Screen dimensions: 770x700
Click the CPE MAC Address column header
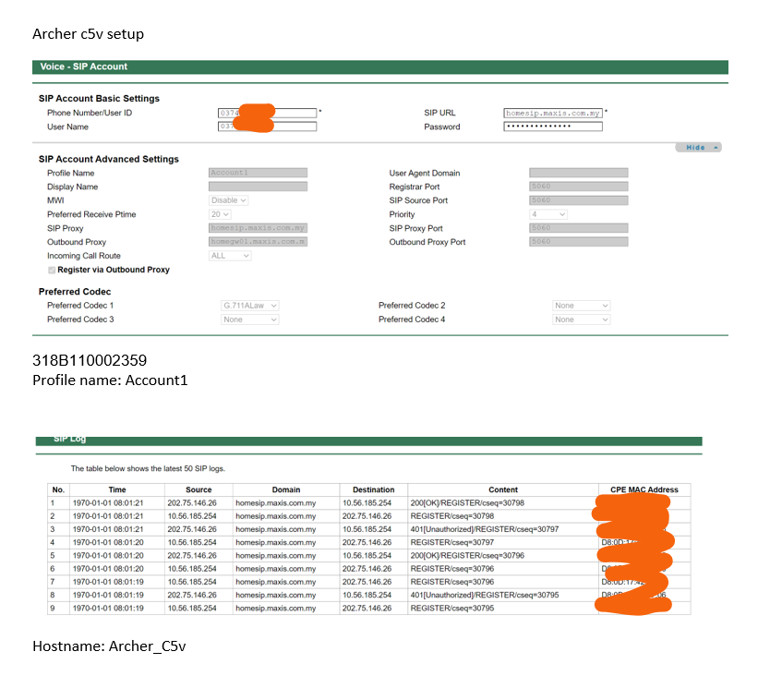click(x=644, y=489)
